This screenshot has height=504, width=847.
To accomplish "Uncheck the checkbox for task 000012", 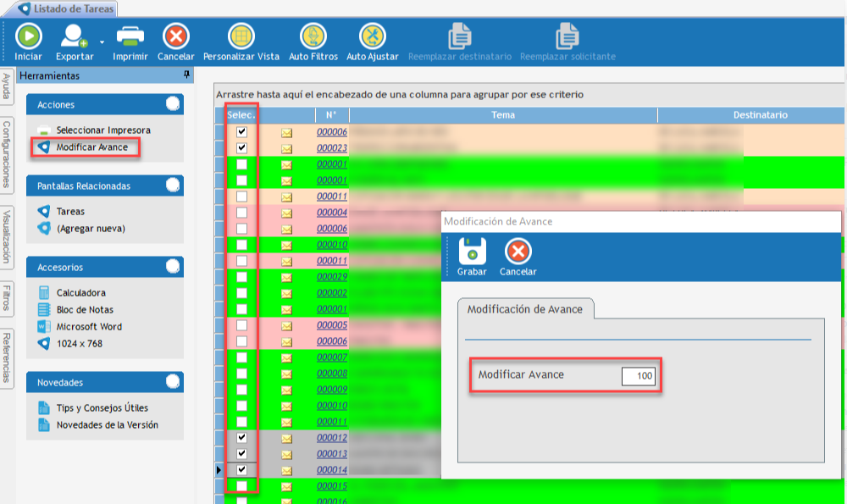I will point(242,438).
